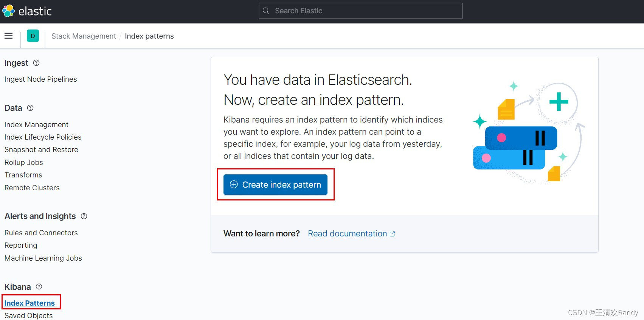The height and width of the screenshot is (320, 644).
Task: Click the Kibana section heading
Action: point(17,287)
